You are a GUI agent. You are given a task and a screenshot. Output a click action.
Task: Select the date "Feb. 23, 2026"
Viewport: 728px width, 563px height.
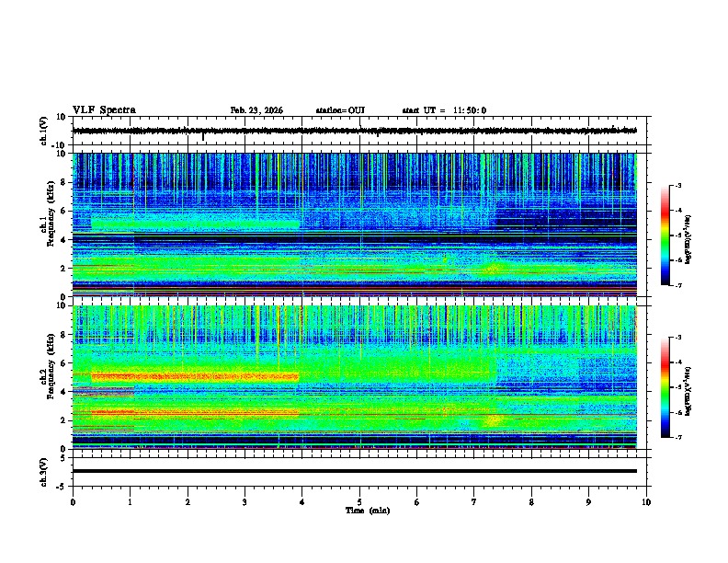point(256,110)
